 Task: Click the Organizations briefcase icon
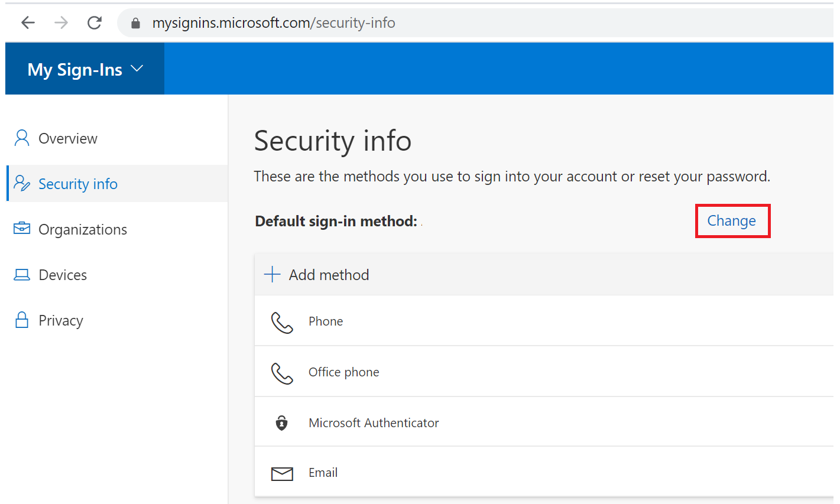[x=22, y=229]
